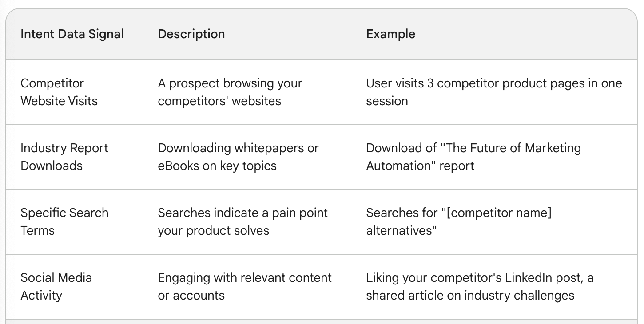Click 'The Future of Marketing Automation' example
The width and height of the screenshot is (644, 324).
pos(473,157)
